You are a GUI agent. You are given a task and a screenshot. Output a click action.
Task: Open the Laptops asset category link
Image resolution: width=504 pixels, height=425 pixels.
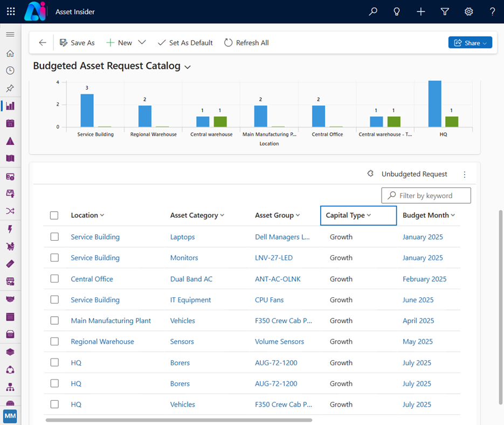pyautogui.click(x=183, y=237)
